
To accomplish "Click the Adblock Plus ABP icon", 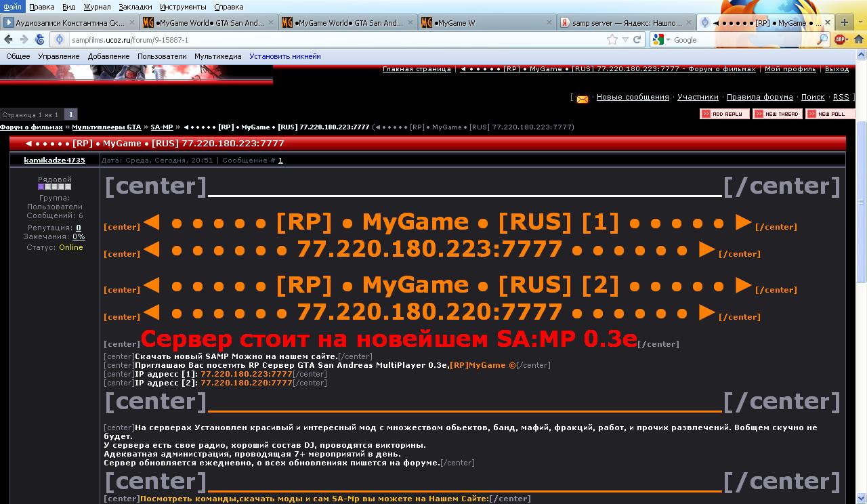I will pyautogui.click(x=841, y=39).
